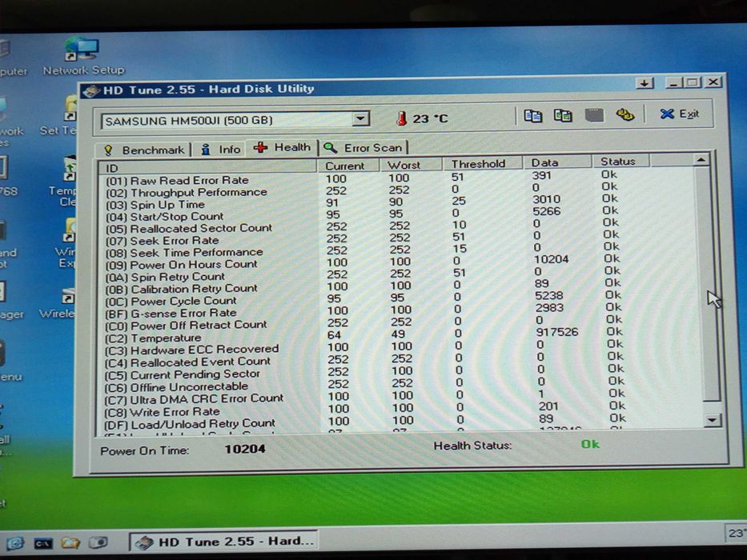
Task: Click the Current column header
Action: [347, 166]
